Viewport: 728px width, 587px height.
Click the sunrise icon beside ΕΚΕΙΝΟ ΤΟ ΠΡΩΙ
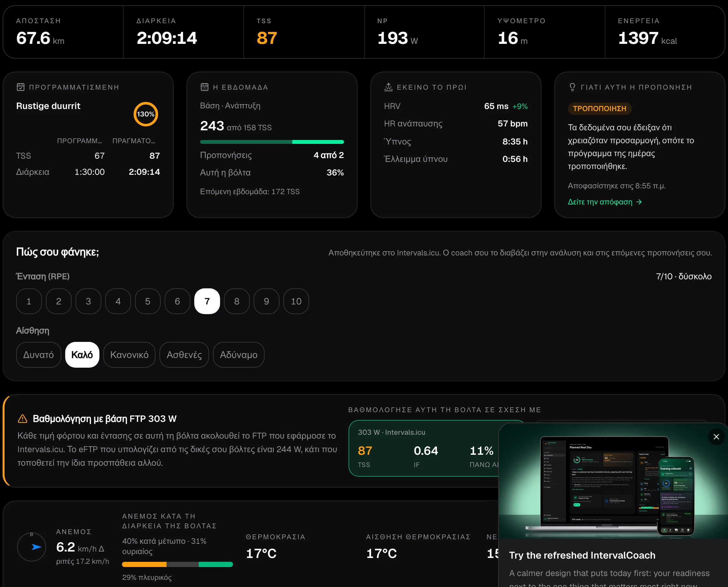tap(388, 87)
